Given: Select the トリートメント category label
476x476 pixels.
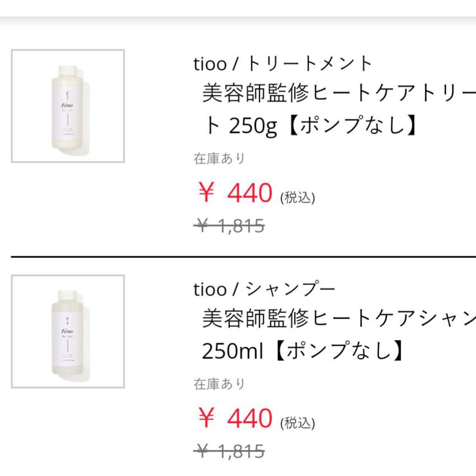Looking at the screenshot, I should tap(310, 64).
